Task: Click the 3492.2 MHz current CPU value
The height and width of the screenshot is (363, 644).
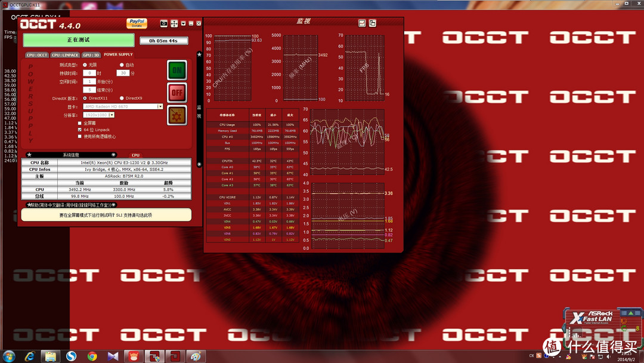Action: 80,189
